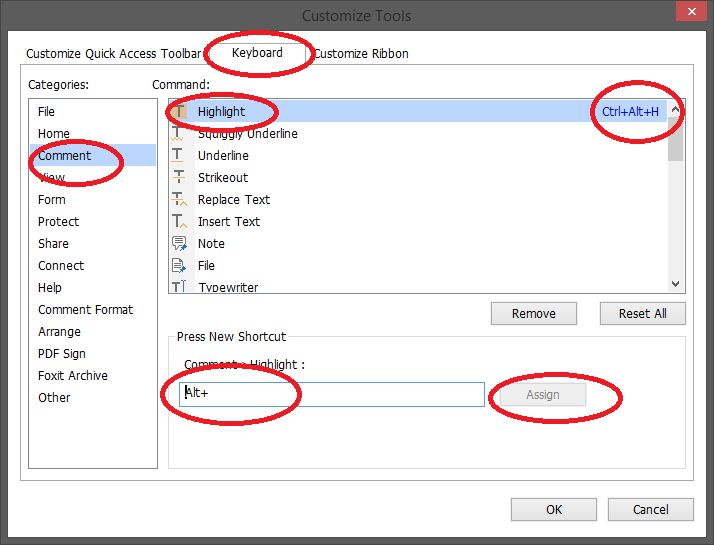The height and width of the screenshot is (545, 714).
Task: Click the Typewriter command icon
Action: 178,286
